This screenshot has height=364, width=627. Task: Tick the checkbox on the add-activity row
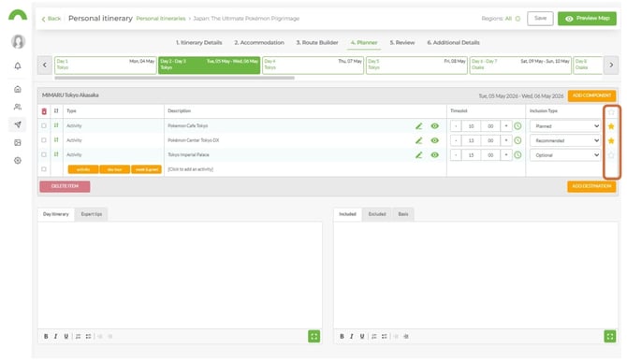click(44, 168)
